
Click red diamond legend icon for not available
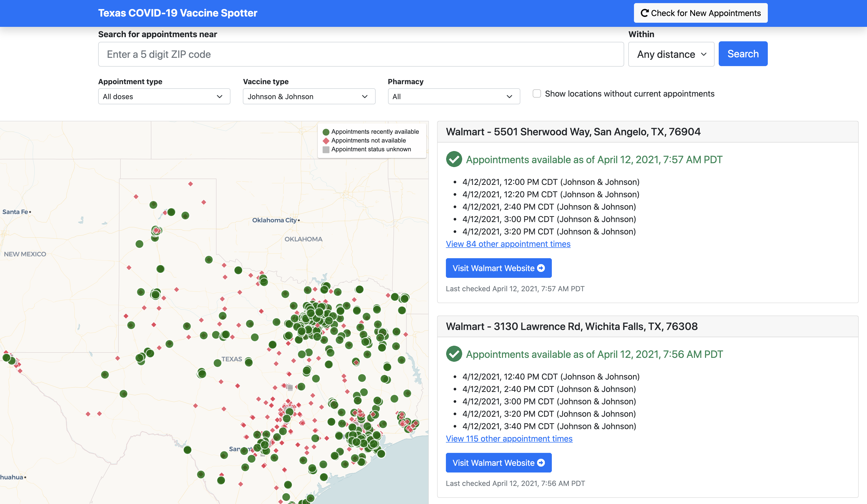tap(326, 141)
